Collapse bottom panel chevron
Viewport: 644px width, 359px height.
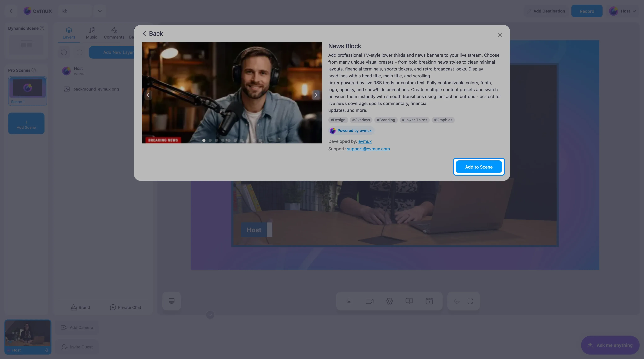pyautogui.click(x=210, y=315)
